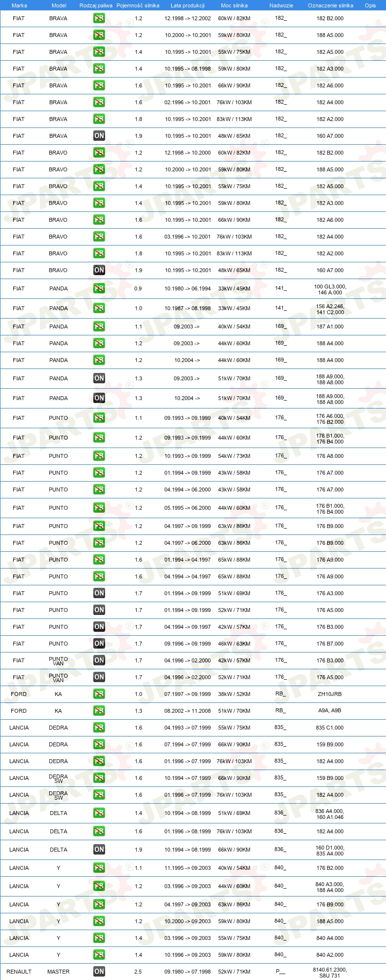
Task: Click engine code 'ZH10JRB'
Action: click(330, 694)
